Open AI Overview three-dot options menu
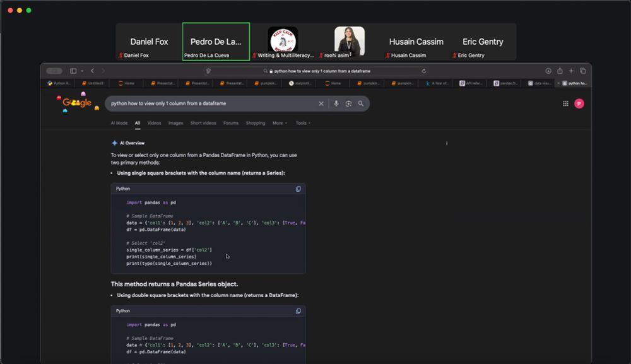This screenshot has width=631, height=364. [447, 143]
